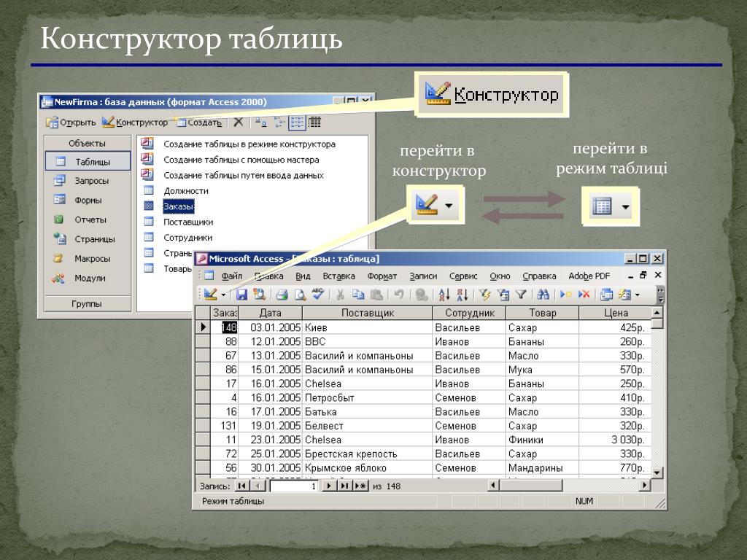Open the Формат menu
Image resolution: width=747 pixels, height=560 pixels.
tap(382, 276)
